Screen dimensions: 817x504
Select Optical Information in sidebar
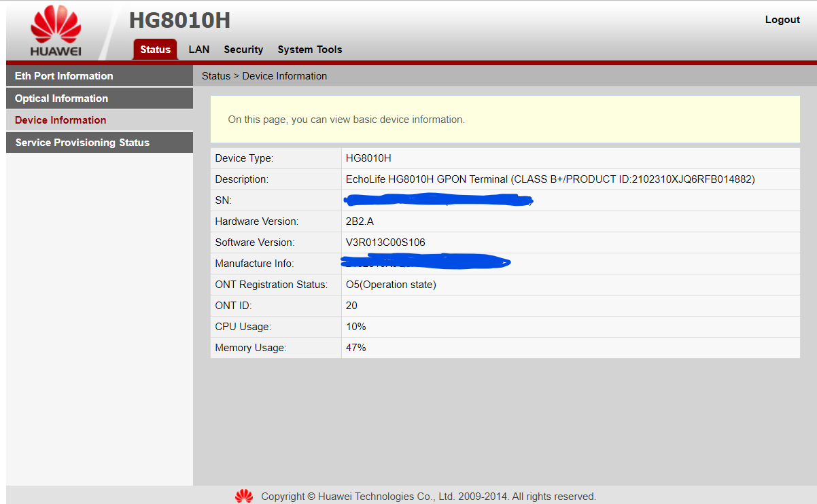pyautogui.click(x=99, y=98)
